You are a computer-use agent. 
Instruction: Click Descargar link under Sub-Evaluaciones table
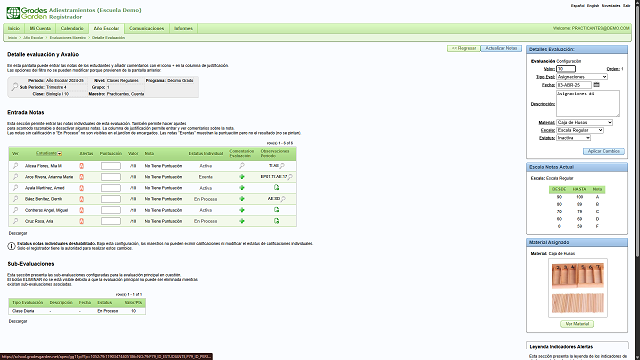(x=18, y=321)
